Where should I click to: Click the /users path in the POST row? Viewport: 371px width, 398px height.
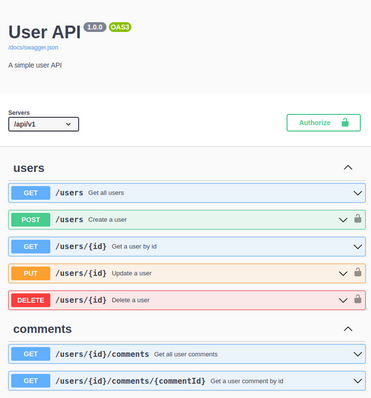69,220
